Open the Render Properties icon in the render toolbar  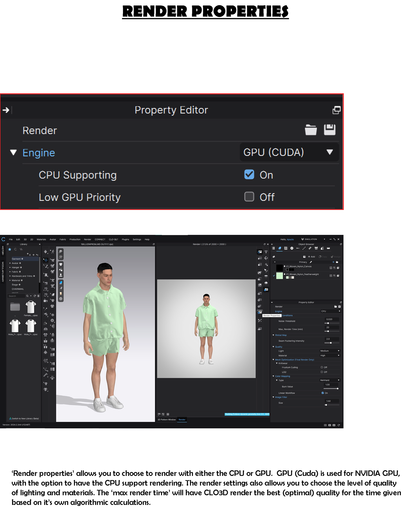coord(260,312)
